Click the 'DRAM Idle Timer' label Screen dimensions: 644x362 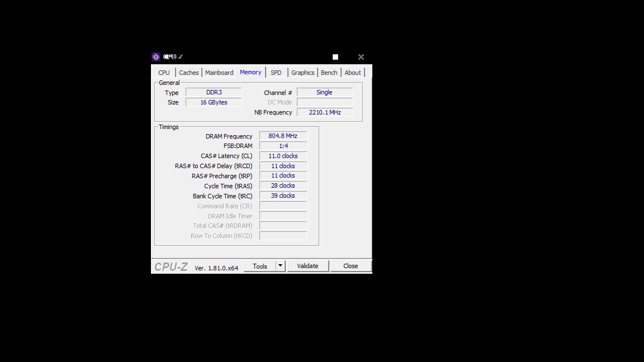click(x=230, y=216)
